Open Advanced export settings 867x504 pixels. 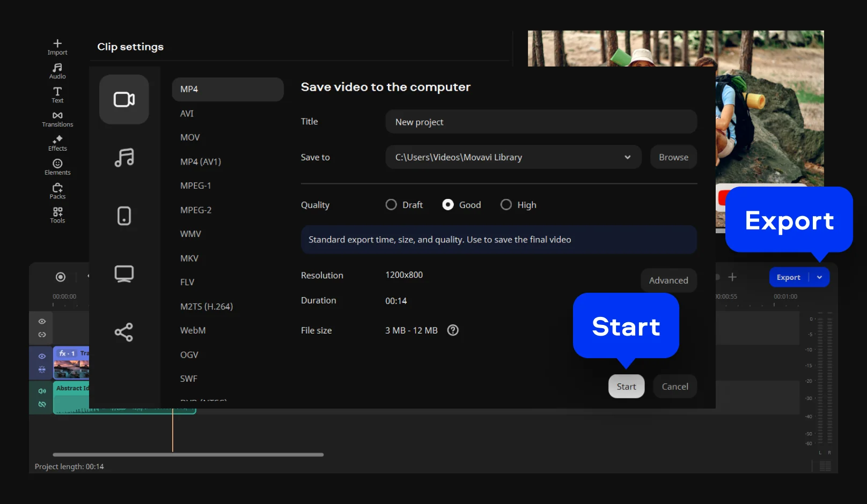[x=668, y=280]
